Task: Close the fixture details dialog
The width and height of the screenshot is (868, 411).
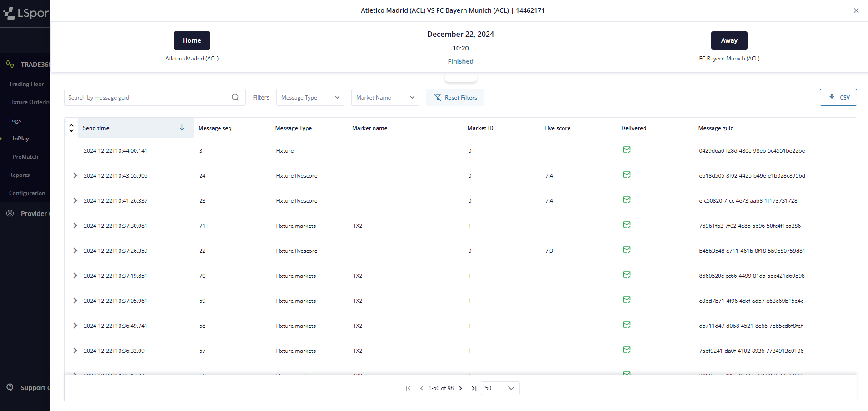Action: click(x=856, y=10)
